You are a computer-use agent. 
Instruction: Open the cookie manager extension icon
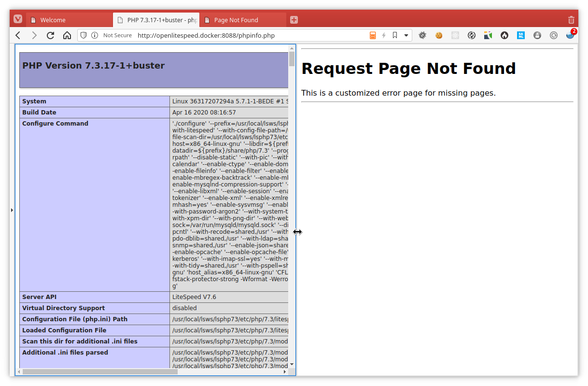tap(439, 35)
